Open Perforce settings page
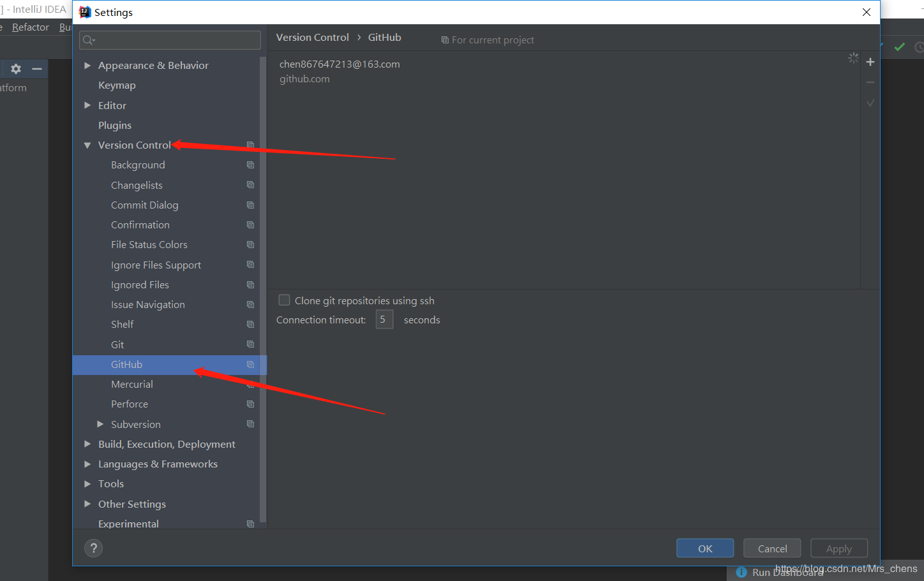The image size is (924, 581). point(130,404)
